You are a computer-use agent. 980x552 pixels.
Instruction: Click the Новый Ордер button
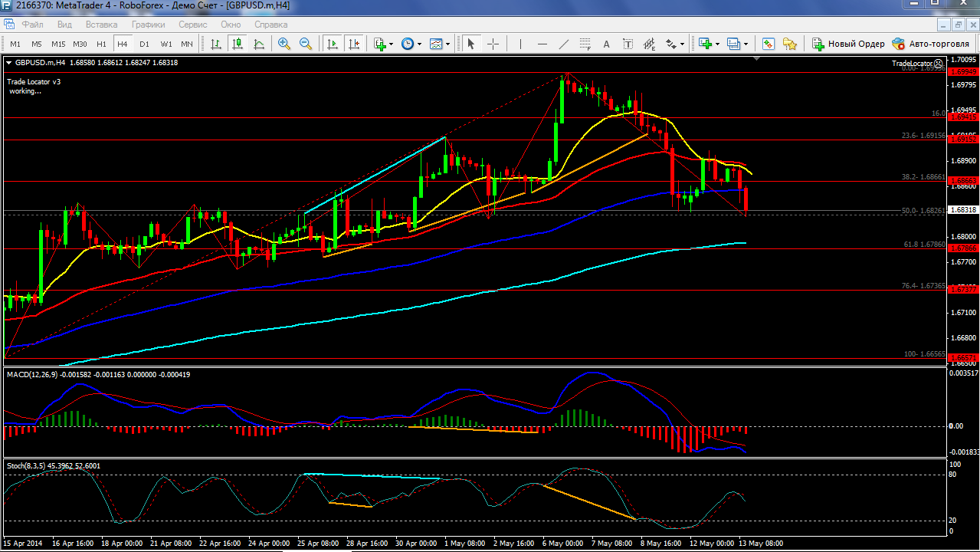848,44
